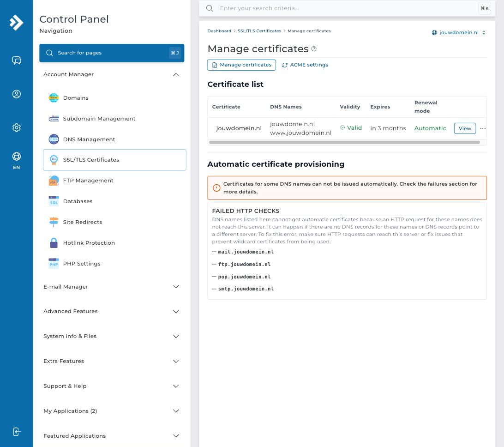Click the Hotlink Protection padlock icon

tap(54, 243)
